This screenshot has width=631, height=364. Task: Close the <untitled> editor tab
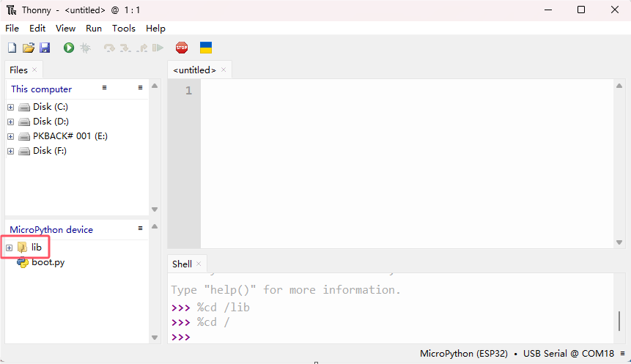pyautogui.click(x=224, y=70)
